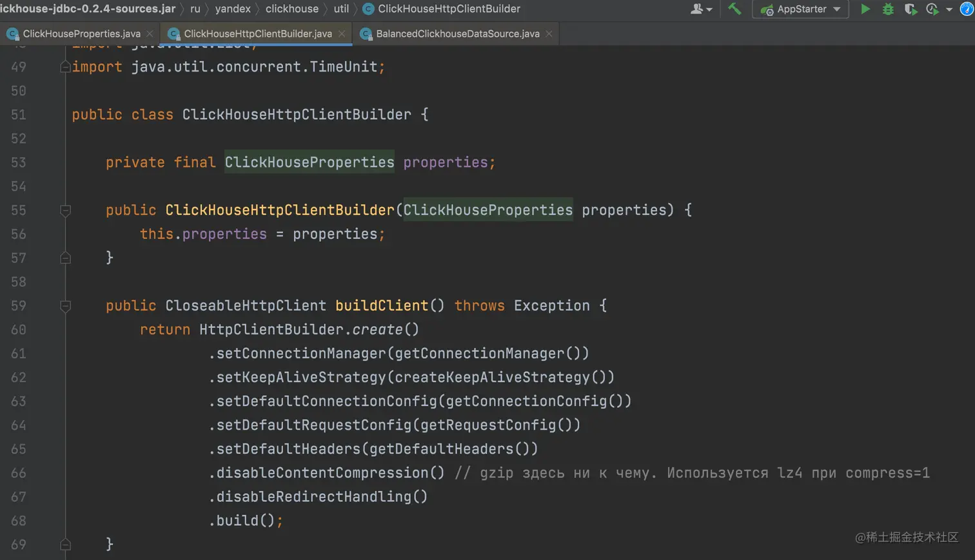This screenshot has height=560, width=975.
Task: Click line number 66 in the gutter
Action: [x=19, y=473]
